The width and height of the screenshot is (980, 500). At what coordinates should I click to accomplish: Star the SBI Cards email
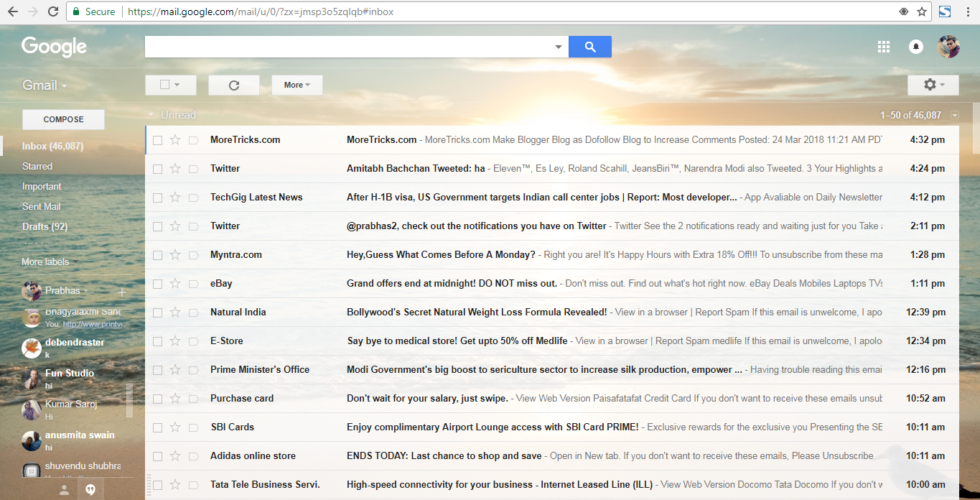click(175, 427)
